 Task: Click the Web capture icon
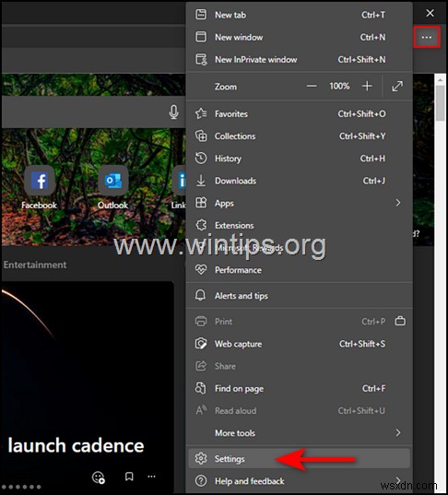pos(201,344)
